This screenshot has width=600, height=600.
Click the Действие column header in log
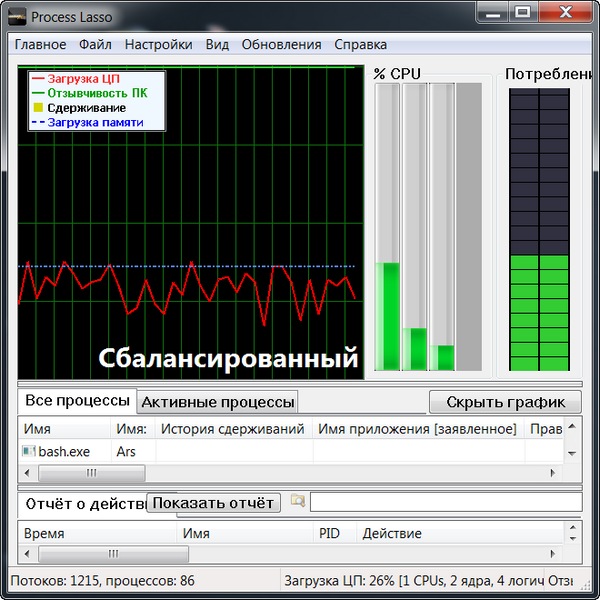(391, 534)
